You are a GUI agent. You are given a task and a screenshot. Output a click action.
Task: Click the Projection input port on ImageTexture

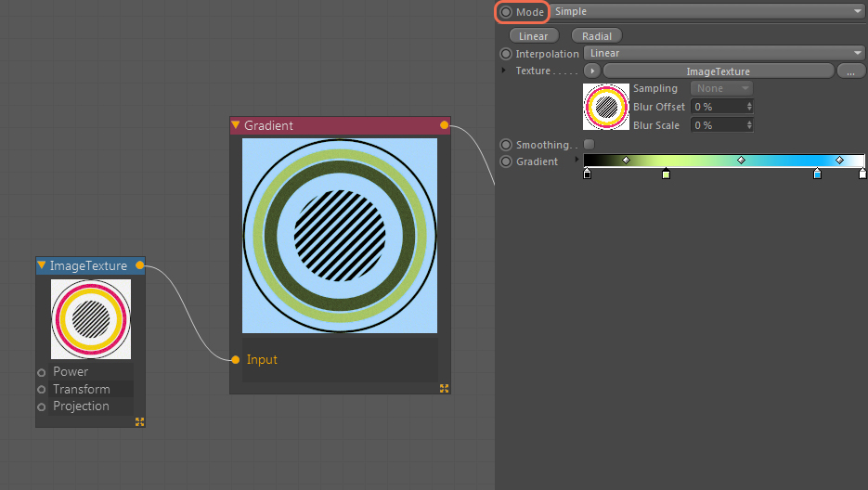click(x=41, y=406)
